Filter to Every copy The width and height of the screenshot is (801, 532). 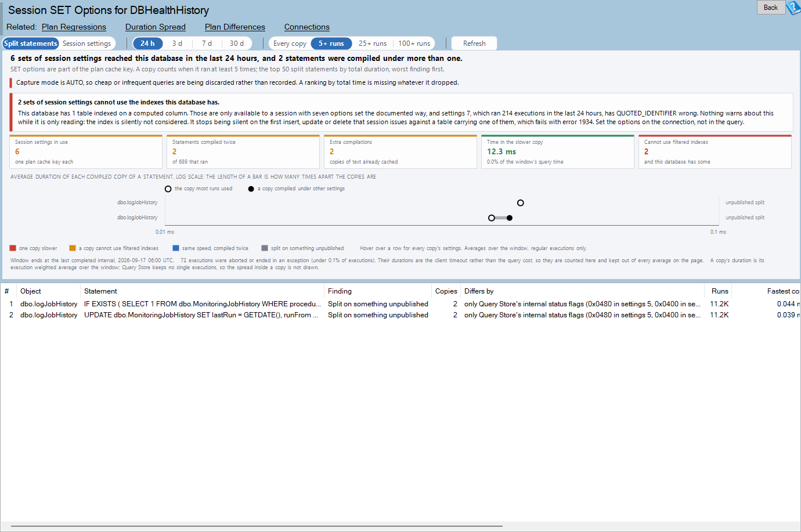click(290, 44)
